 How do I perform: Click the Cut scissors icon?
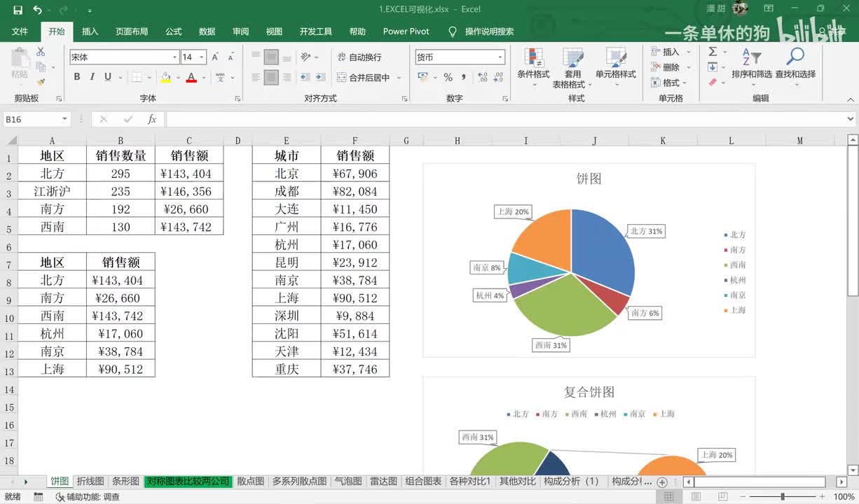click(x=41, y=52)
